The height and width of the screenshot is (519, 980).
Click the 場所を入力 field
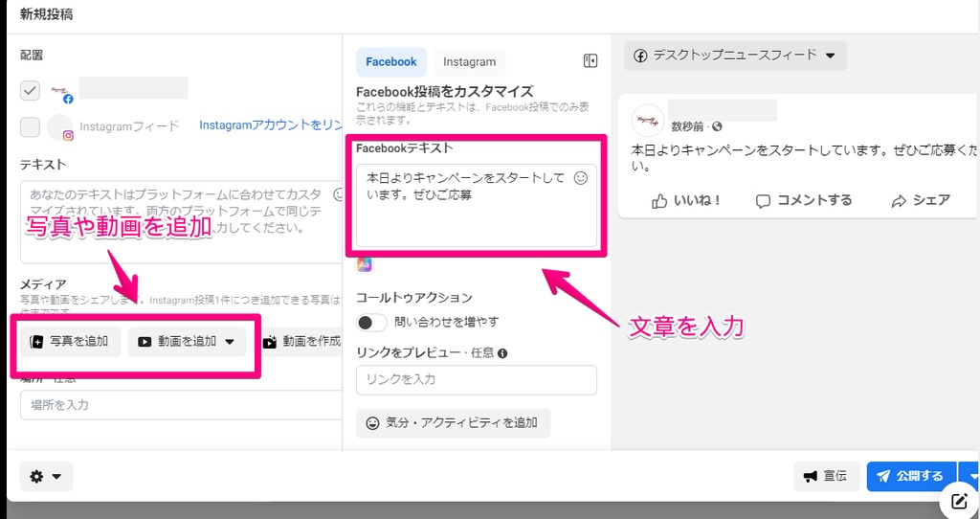(181, 405)
